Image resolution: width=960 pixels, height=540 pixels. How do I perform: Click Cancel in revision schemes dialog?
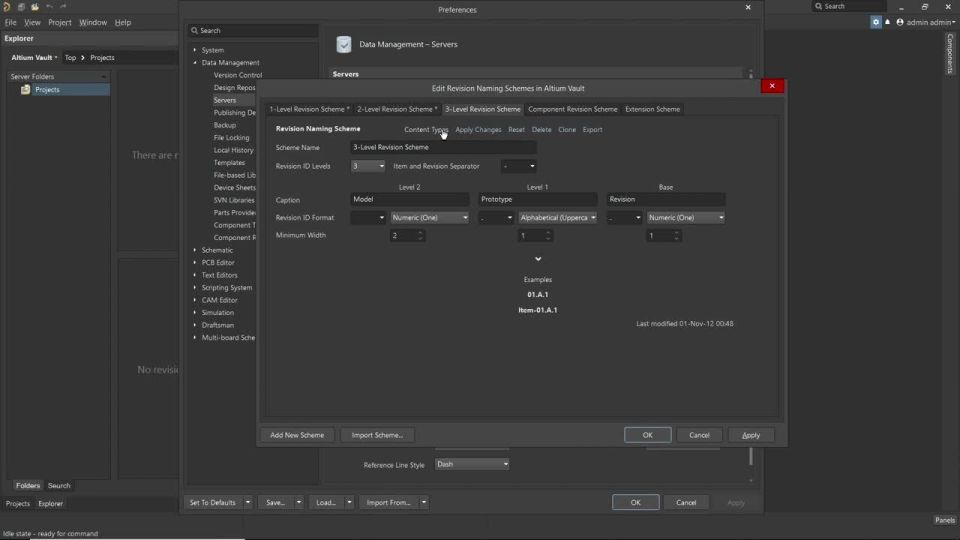point(699,435)
